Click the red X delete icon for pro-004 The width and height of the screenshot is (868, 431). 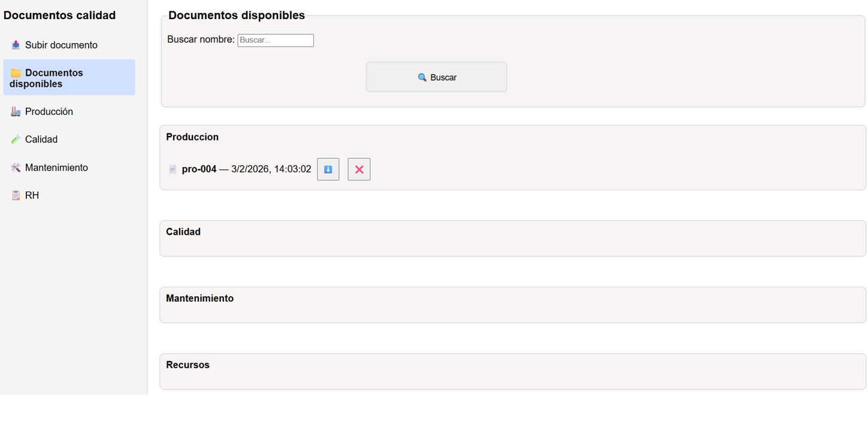point(359,169)
